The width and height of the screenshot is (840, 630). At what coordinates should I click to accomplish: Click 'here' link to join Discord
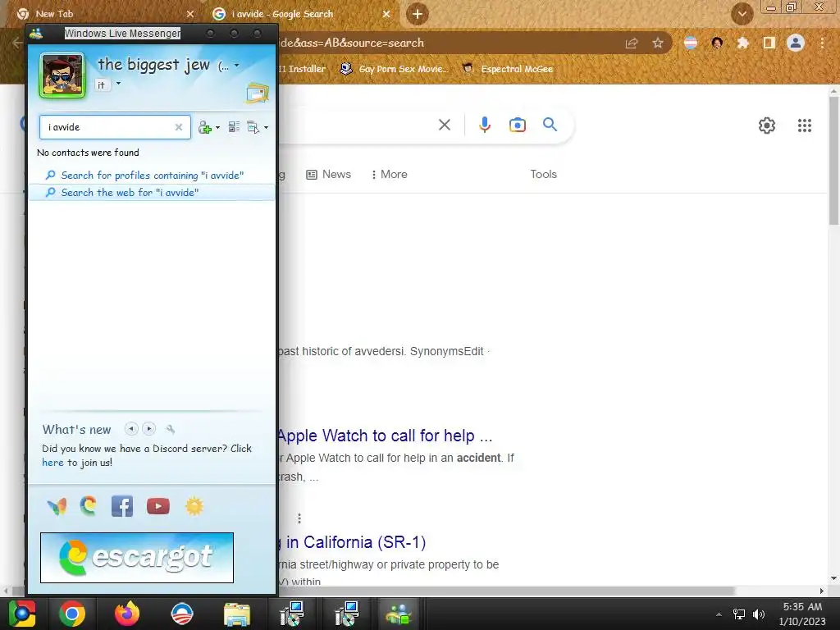tap(52, 463)
